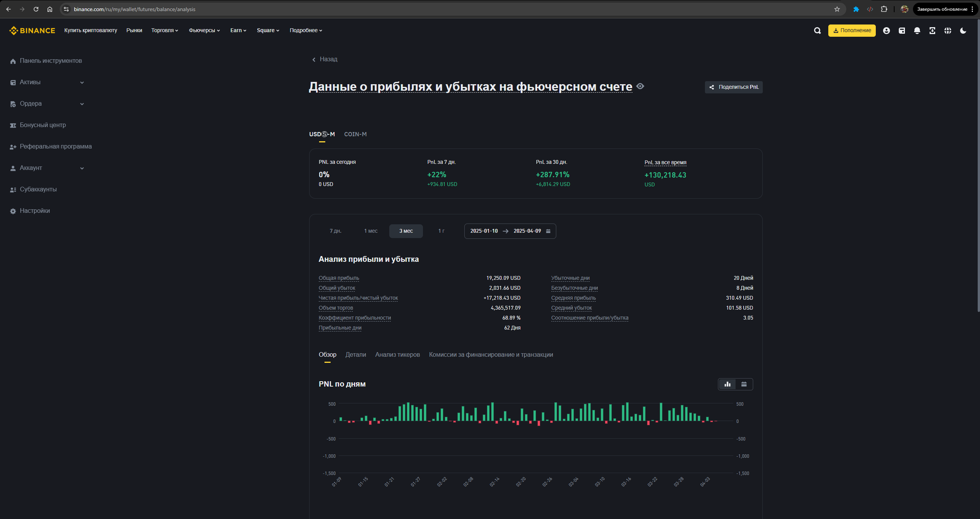The image size is (980, 519).
Task: Open Фьючерсы dropdown menu
Action: point(204,31)
